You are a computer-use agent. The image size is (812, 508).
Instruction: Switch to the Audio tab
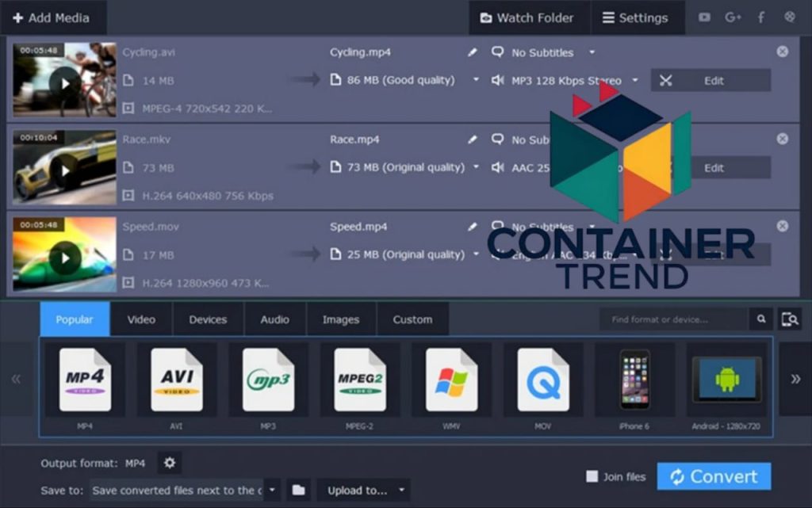[274, 319]
